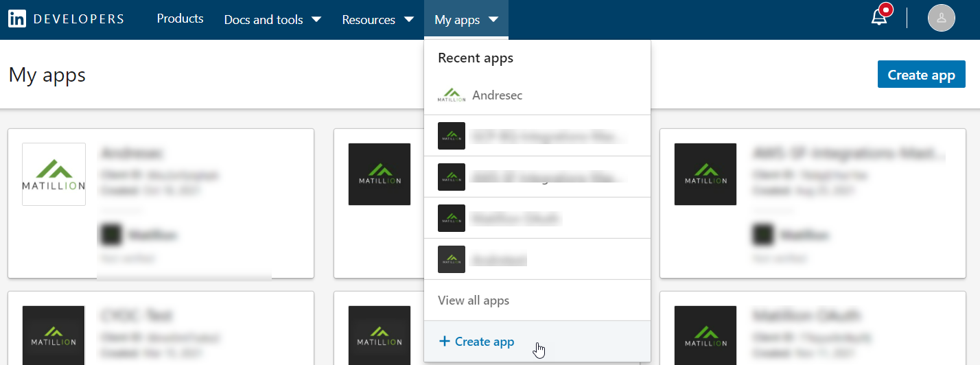Select Andresec from the Recent apps dropdown
Viewport: 980px width, 365px height.
click(537, 95)
